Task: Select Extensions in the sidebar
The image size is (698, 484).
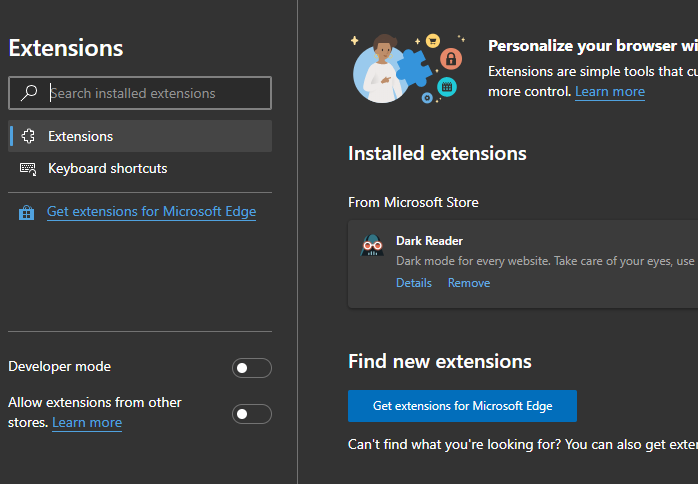Action: coord(140,136)
